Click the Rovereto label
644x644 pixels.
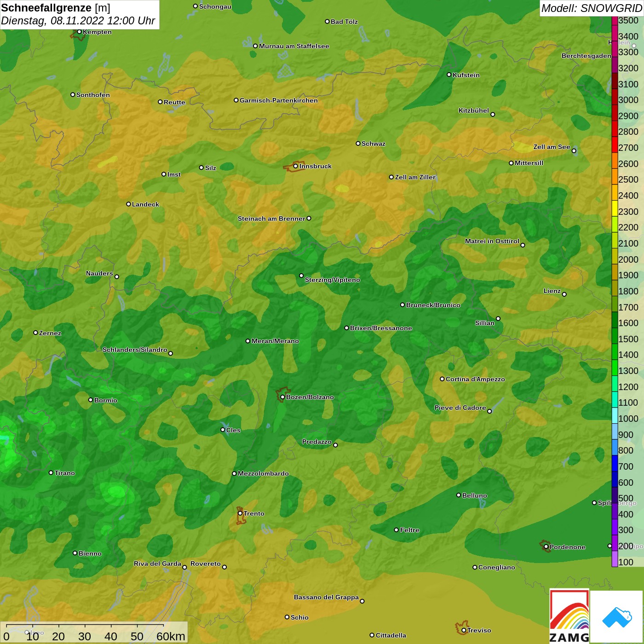206,563
